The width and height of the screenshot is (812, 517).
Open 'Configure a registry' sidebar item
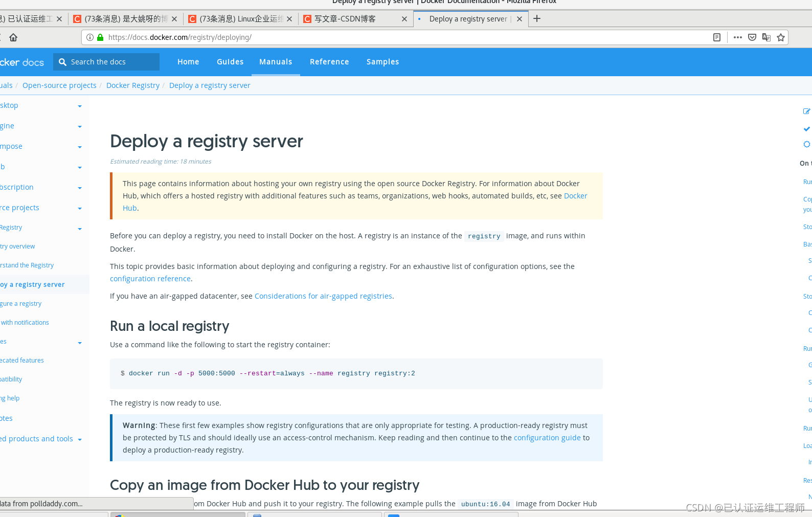click(x=20, y=304)
